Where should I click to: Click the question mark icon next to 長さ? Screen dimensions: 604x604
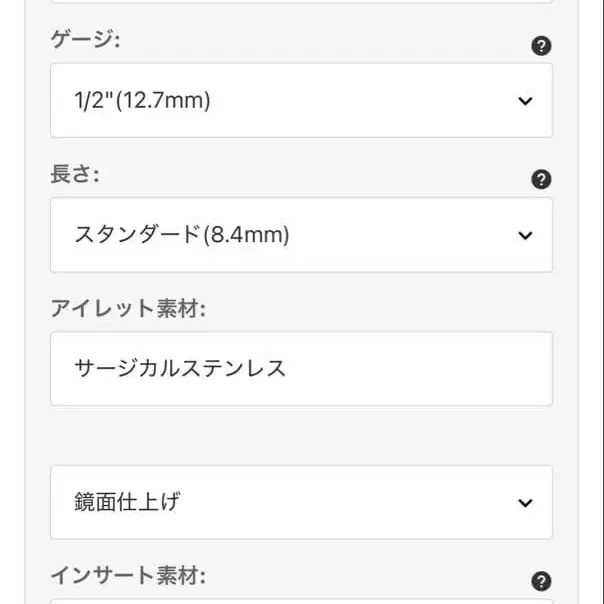click(541, 180)
